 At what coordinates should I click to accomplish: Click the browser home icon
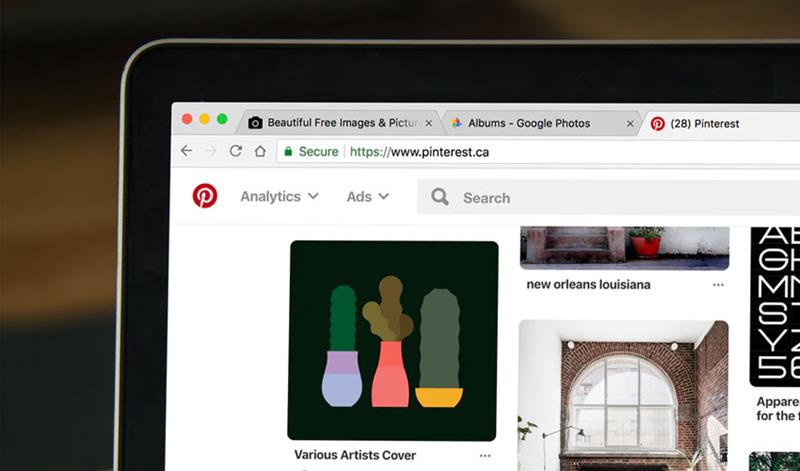(x=260, y=151)
